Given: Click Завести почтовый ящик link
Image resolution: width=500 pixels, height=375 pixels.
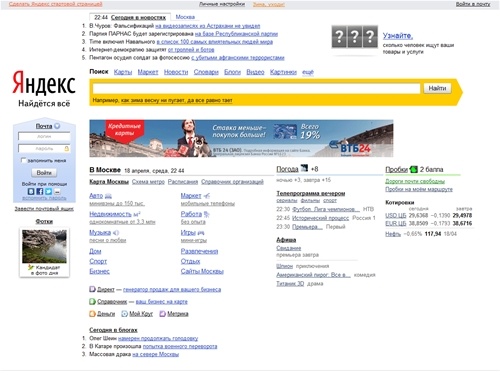Looking at the screenshot, I should tap(44, 209).
